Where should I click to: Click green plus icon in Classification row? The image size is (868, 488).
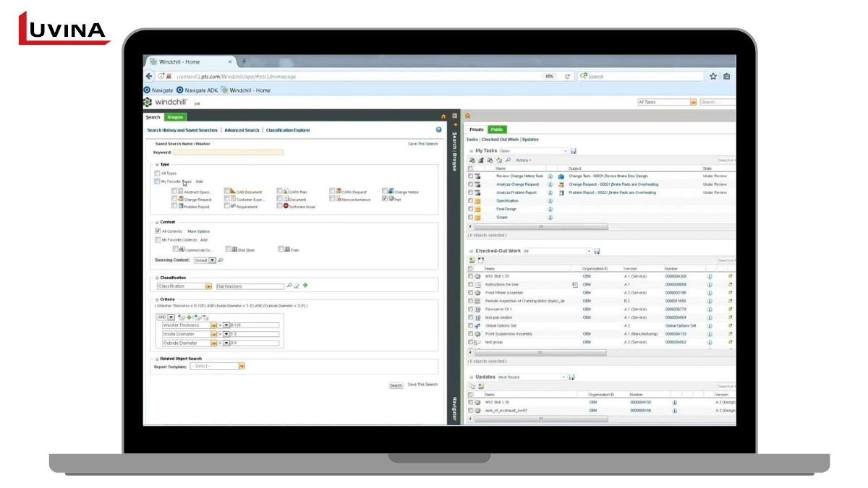pyautogui.click(x=305, y=286)
